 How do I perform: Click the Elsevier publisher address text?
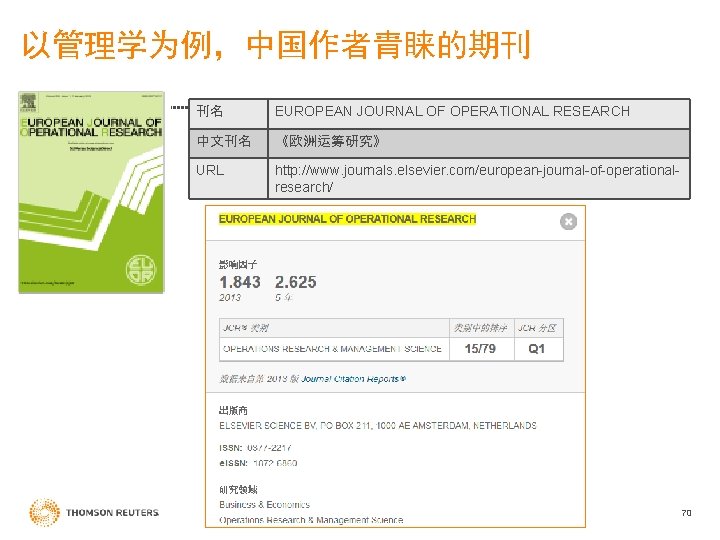(x=377, y=426)
